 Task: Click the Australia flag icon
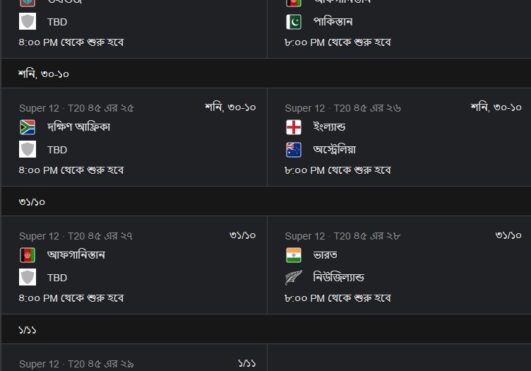pyautogui.click(x=294, y=150)
